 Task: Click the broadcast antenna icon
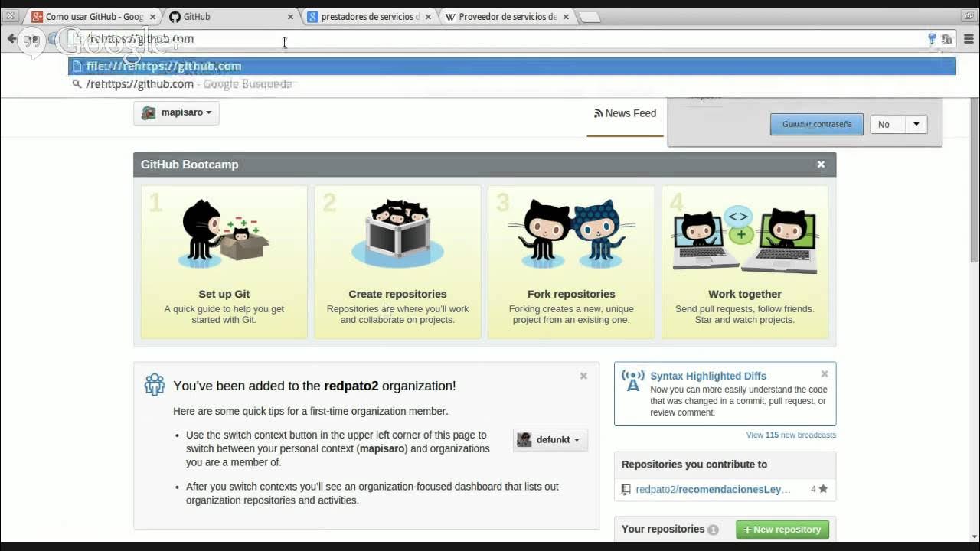click(x=633, y=380)
